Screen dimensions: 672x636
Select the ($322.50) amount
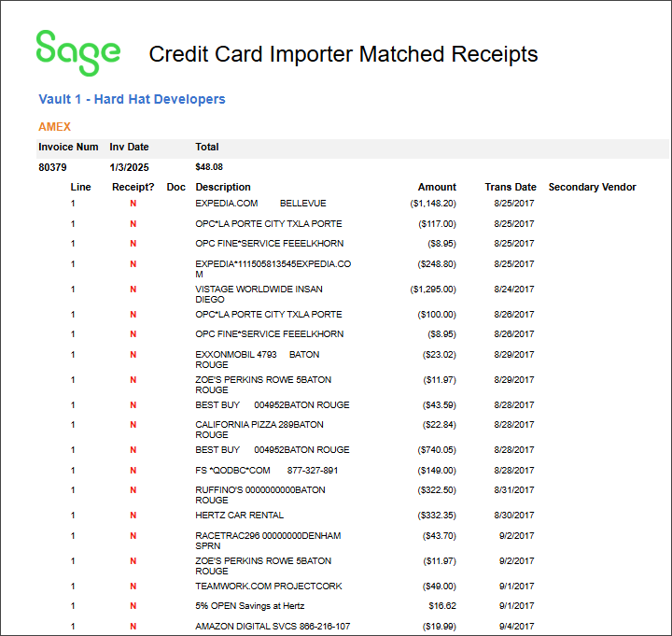[x=437, y=490]
